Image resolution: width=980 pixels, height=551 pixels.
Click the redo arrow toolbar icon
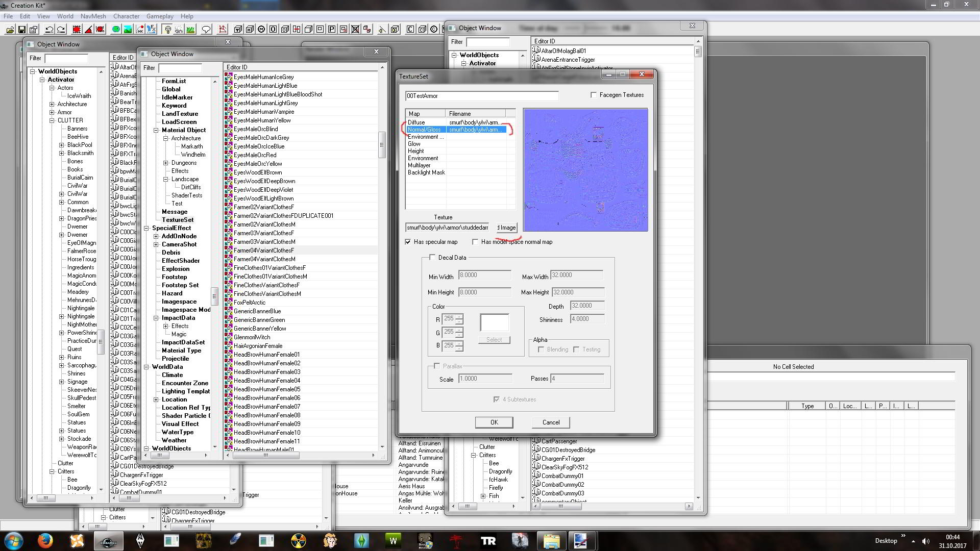(x=61, y=30)
